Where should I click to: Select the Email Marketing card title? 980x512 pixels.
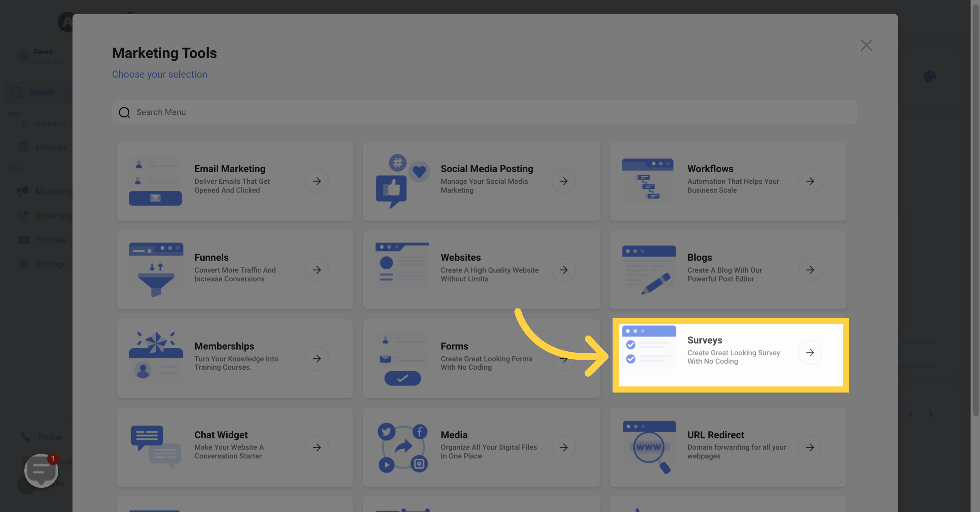[x=230, y=169]
